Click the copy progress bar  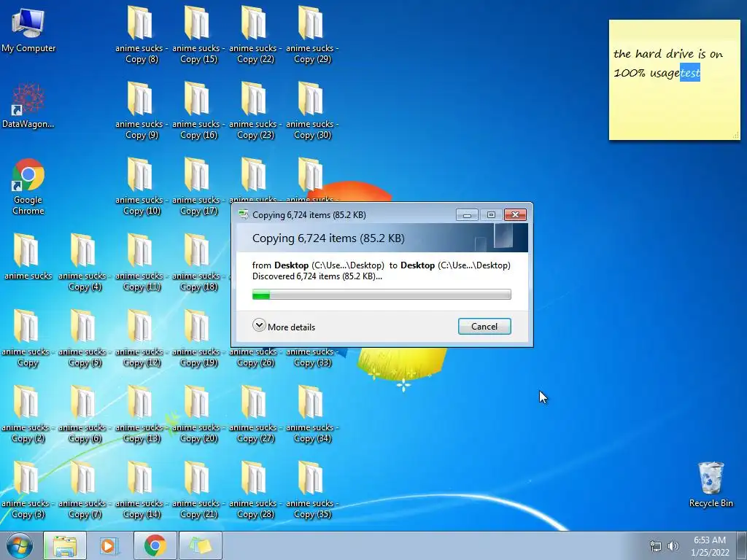382,295
